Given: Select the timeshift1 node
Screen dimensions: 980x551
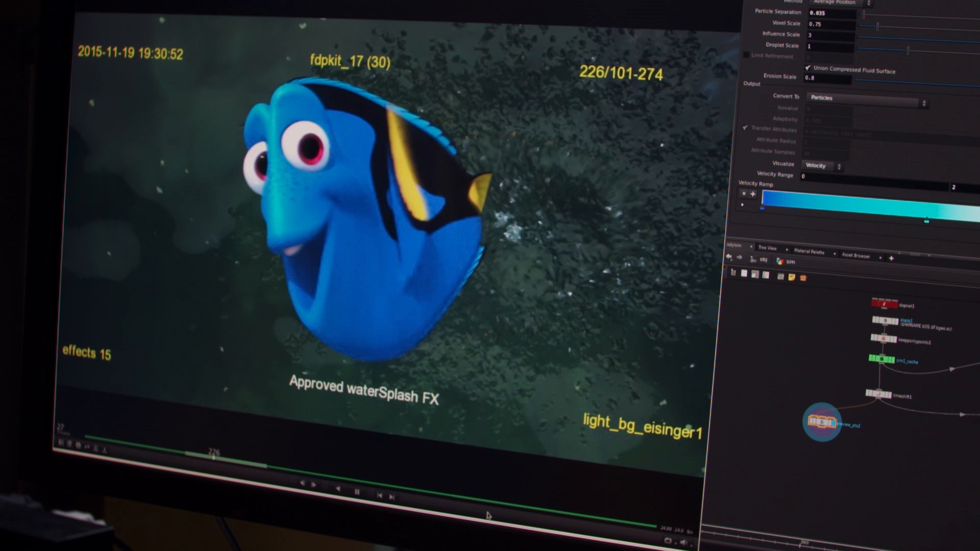Looking at the screenshot, I should [x=878, y=394].
